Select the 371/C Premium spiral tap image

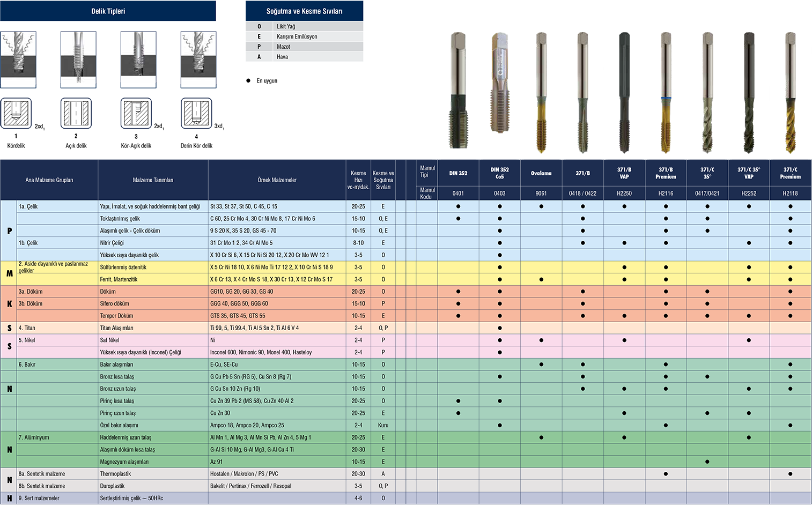(790, 94)
